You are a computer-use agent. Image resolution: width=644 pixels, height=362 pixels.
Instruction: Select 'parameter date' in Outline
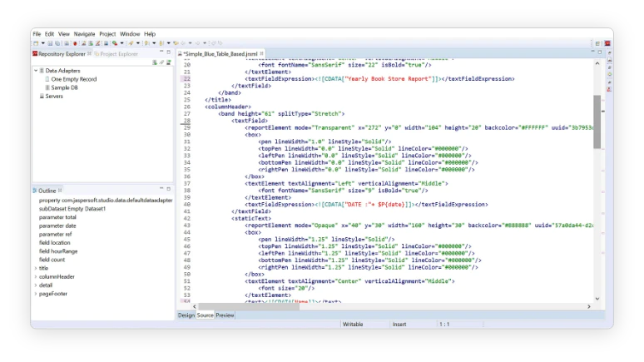57,226
